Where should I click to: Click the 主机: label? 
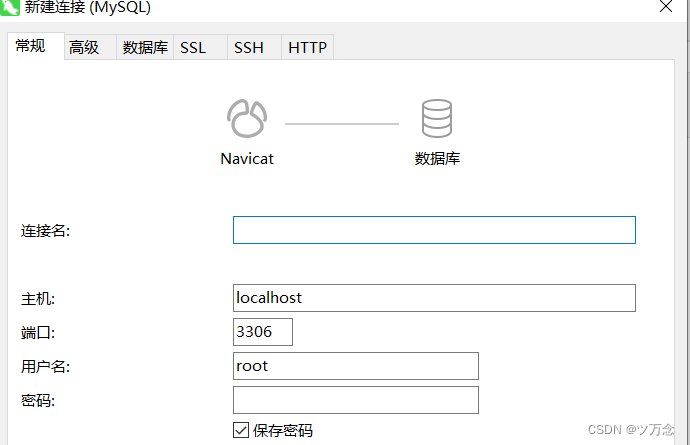pyautogui.click(x=38, y=299)
